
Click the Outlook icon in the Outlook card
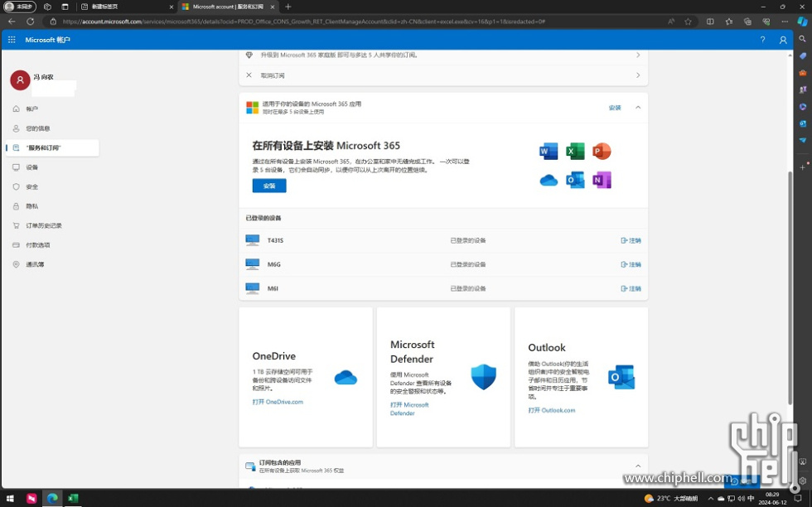pyautogui.click(x=621, y=377)
